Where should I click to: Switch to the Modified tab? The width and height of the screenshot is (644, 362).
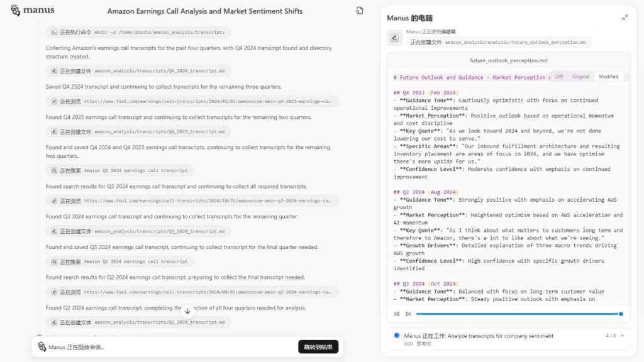coord(608,77)
